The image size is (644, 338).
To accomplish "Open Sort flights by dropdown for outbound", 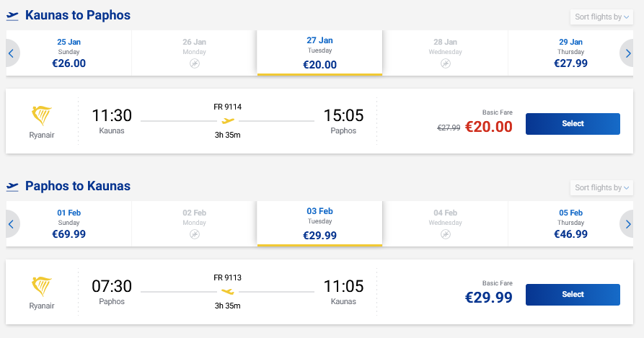I will (x=601, y=17).
